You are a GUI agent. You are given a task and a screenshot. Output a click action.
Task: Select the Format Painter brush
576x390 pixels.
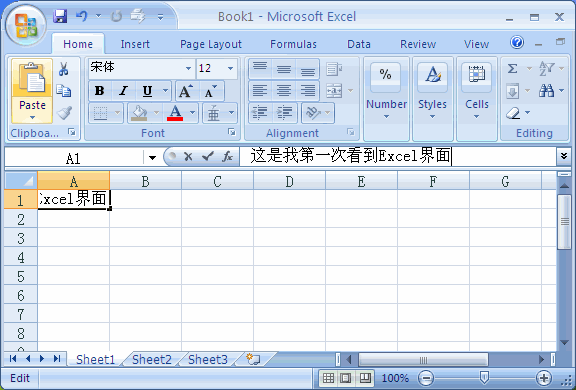coord(64,113)
